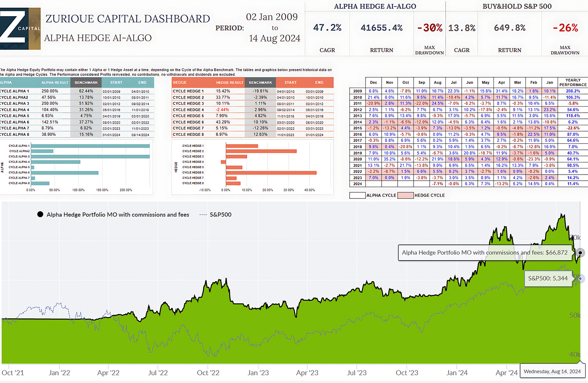
Task: Click the Jan column header in monthly table
Action: (550, 82)
